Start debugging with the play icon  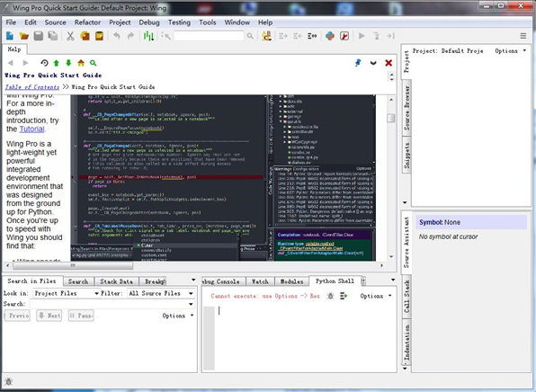(x=362, y=36)
